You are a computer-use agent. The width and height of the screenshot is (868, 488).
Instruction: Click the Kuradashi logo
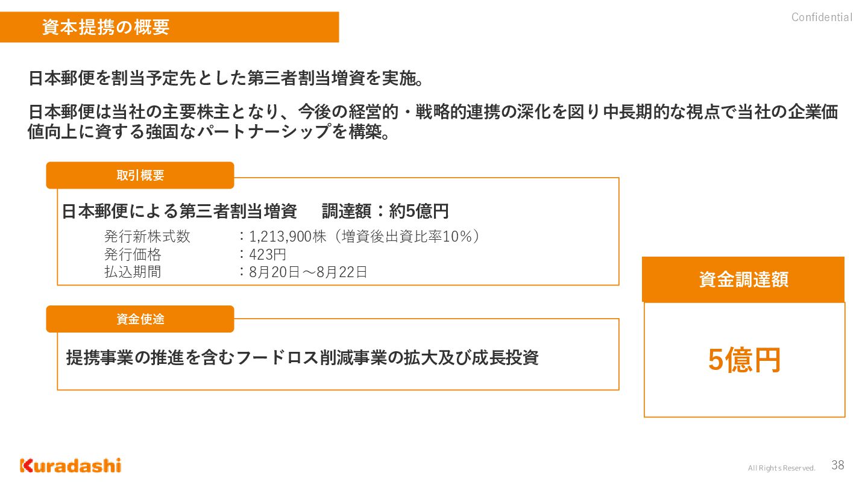(x=71, y=466)
